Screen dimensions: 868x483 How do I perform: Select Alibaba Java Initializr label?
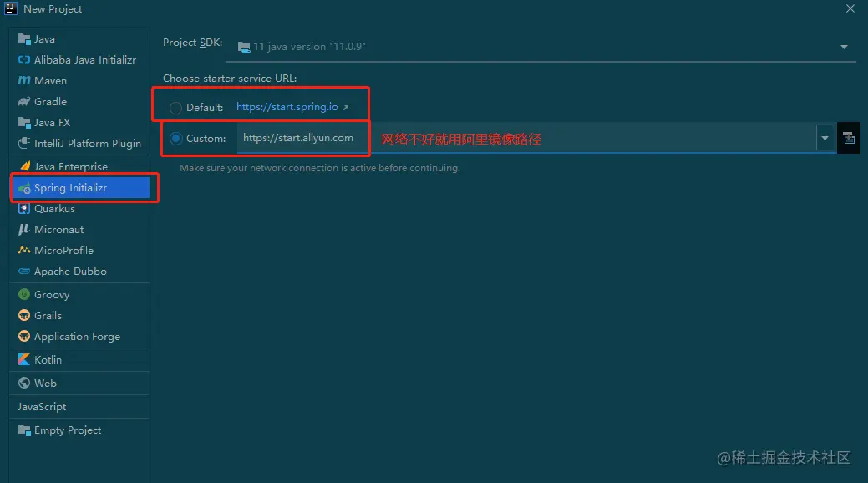pyautogui.click(x=85, y=60)
